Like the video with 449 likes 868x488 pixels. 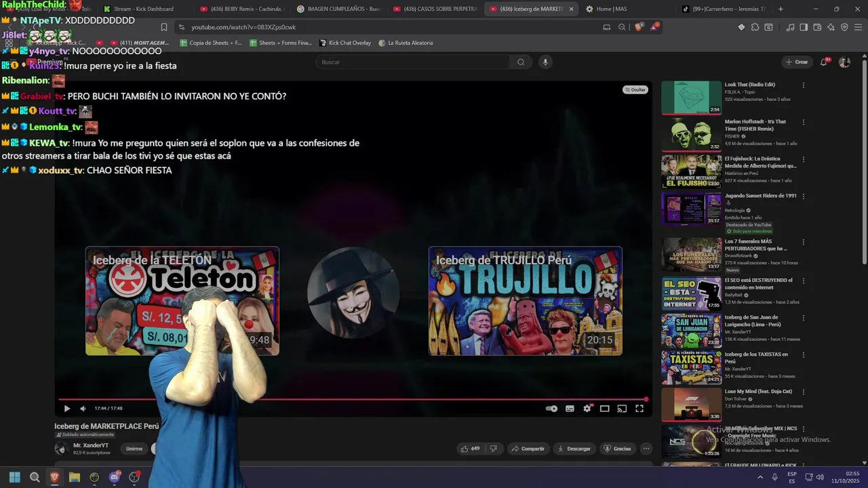pyautogui.click(x=470, y=449)
